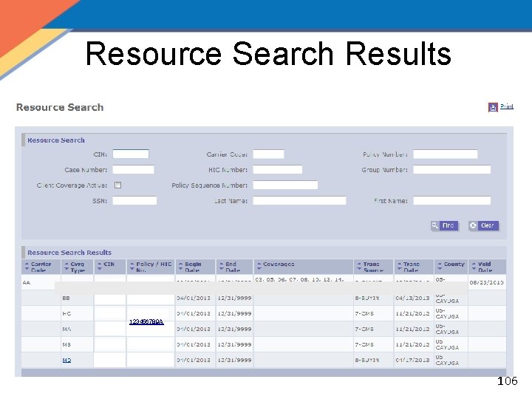Click the 08/23/2010 void date cell

click(x=486, y=282)
